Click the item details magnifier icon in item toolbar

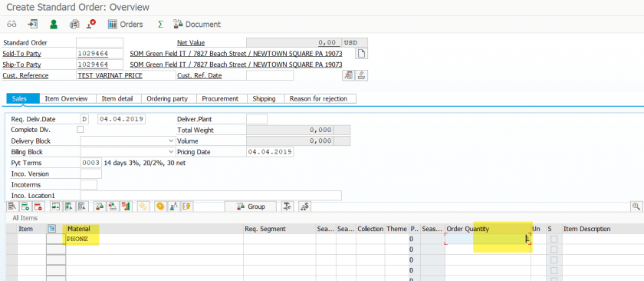pos(12,206)
